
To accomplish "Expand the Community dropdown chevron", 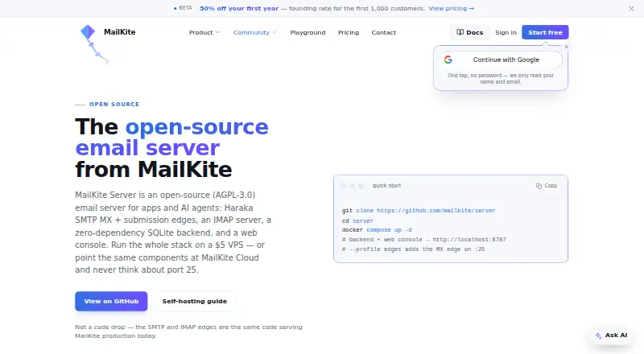I will [275, 32].
